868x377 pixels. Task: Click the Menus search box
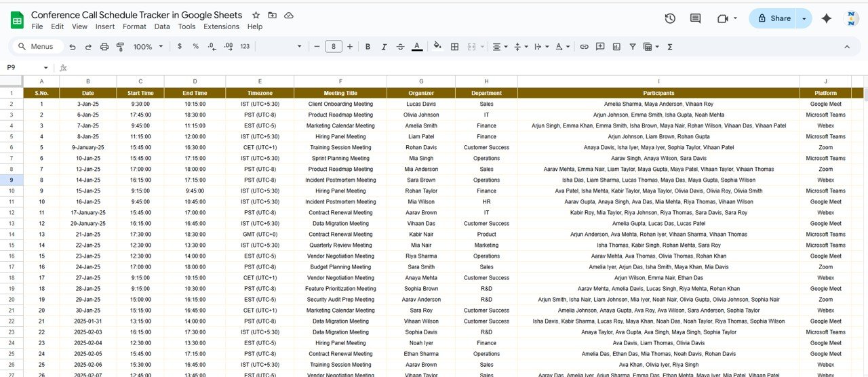pyautogui.click(x=37, y=47)
